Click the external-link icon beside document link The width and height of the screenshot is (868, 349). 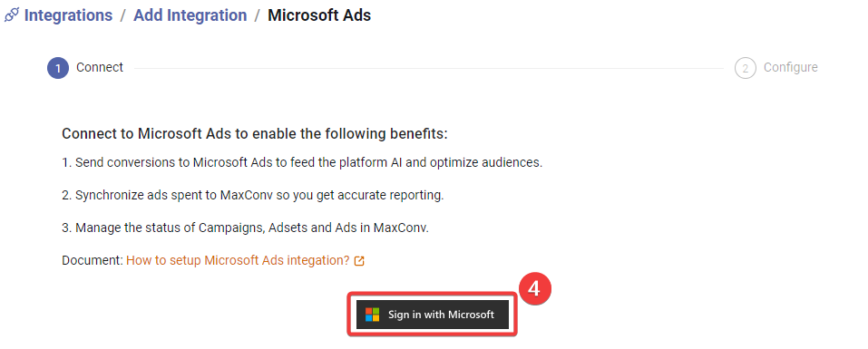pyautogui.click(x=359, y=260)
